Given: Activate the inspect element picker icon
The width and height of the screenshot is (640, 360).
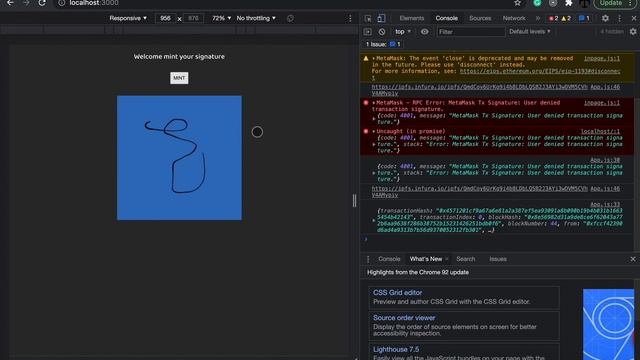Looking at the screenshot, I should coord(368,18).
